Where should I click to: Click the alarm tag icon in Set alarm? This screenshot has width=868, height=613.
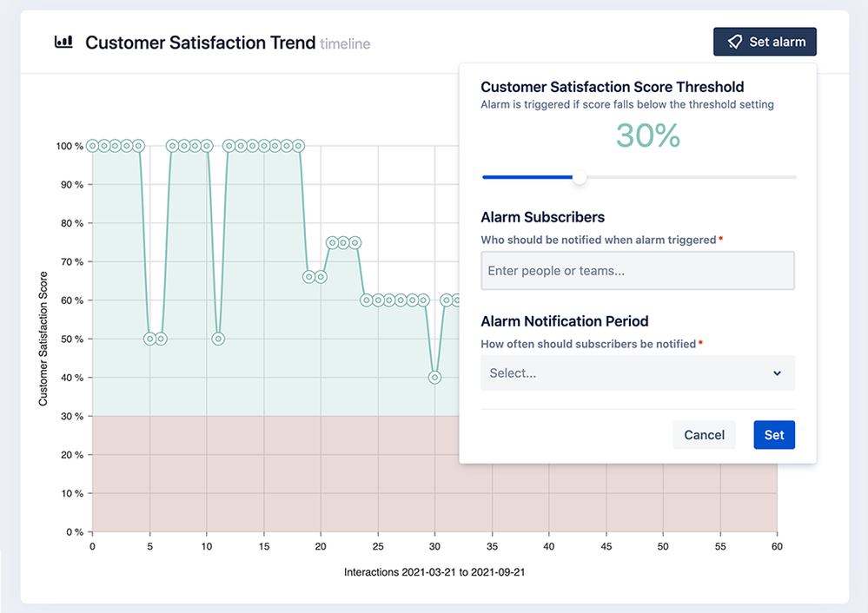[734, 42]
